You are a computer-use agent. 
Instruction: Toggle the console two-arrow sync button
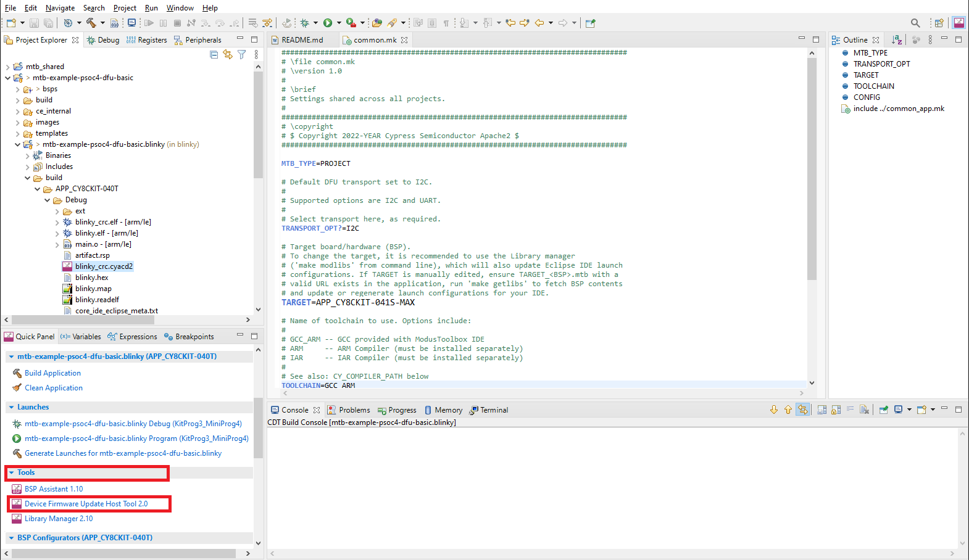pos(802,410)
